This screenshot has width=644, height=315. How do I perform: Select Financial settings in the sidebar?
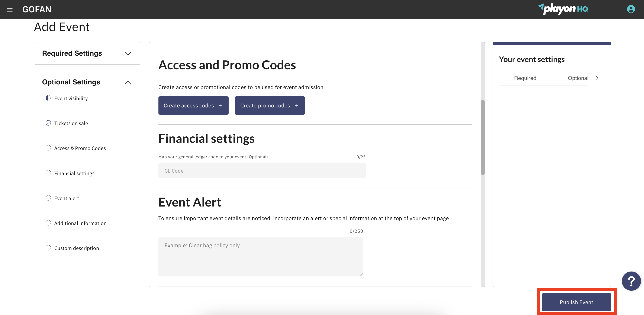(x=74, y=173)
